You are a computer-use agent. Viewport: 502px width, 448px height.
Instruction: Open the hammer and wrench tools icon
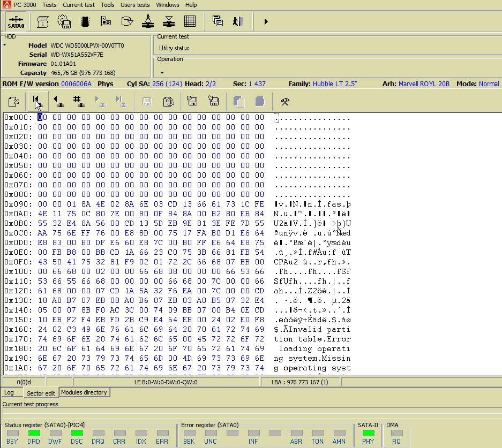point(284,102)
